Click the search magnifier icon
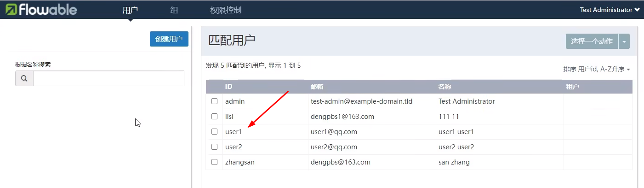The height and width of the screenshot is (188, 644). coord(24,78)
